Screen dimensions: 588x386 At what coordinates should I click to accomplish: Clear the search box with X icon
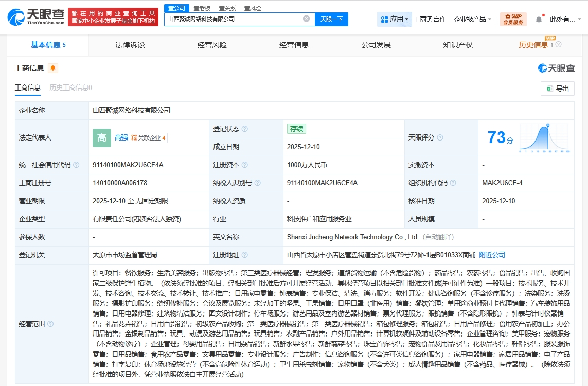(306, 19)
